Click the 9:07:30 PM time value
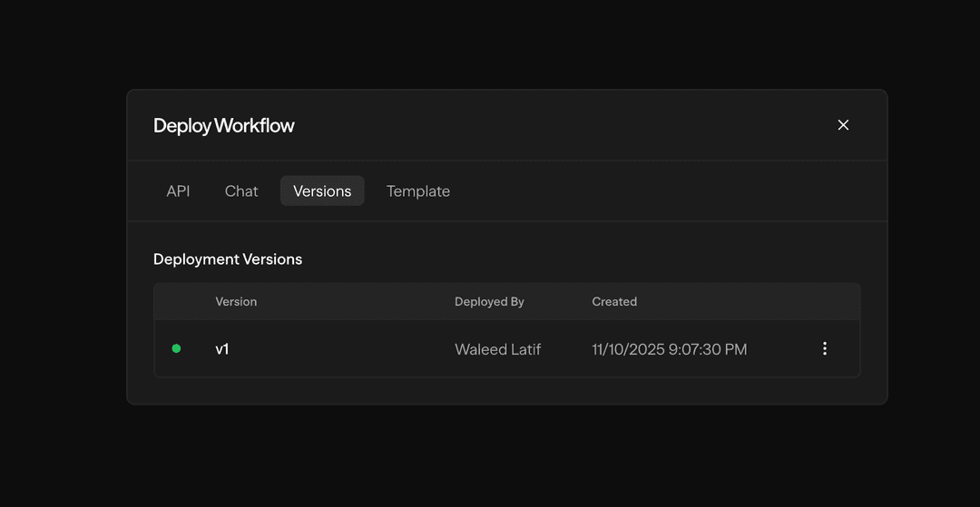980x507 pixels. click(707, 349)
